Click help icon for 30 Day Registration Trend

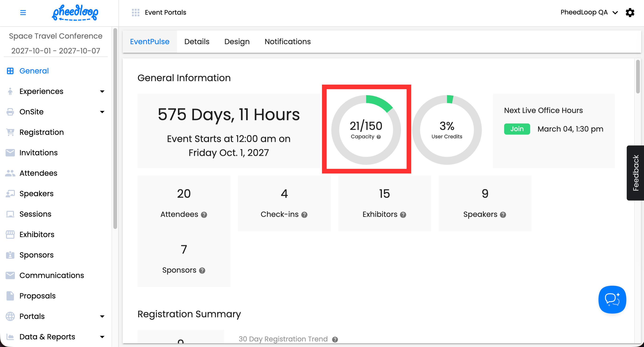coord(335,340)
